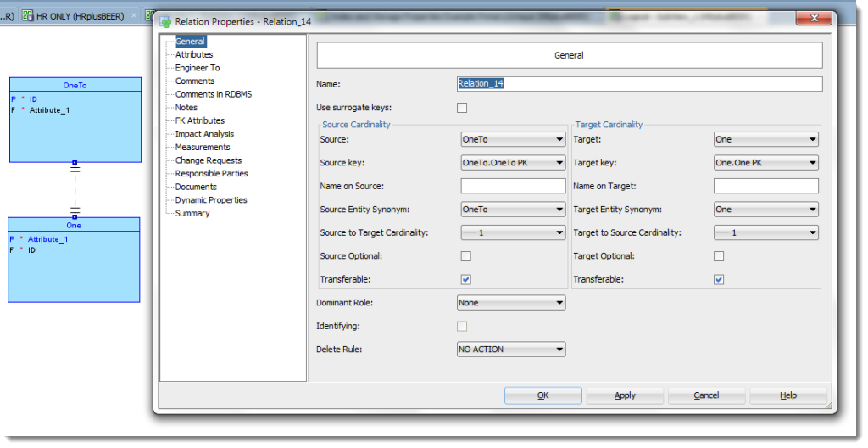Image resolution: width=868 pixels, height=448 pixels.
Task: Click the Relation Properties dialog title icon
Action: tap(165, 21)
